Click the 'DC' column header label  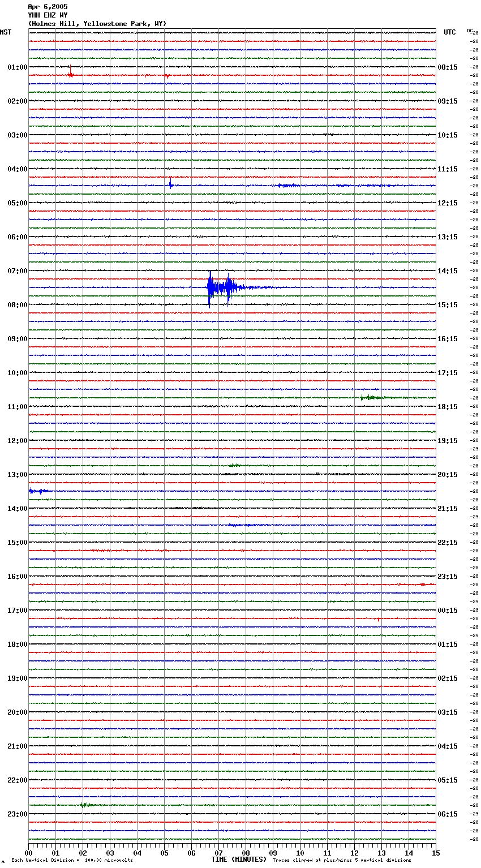coord(470,31)
